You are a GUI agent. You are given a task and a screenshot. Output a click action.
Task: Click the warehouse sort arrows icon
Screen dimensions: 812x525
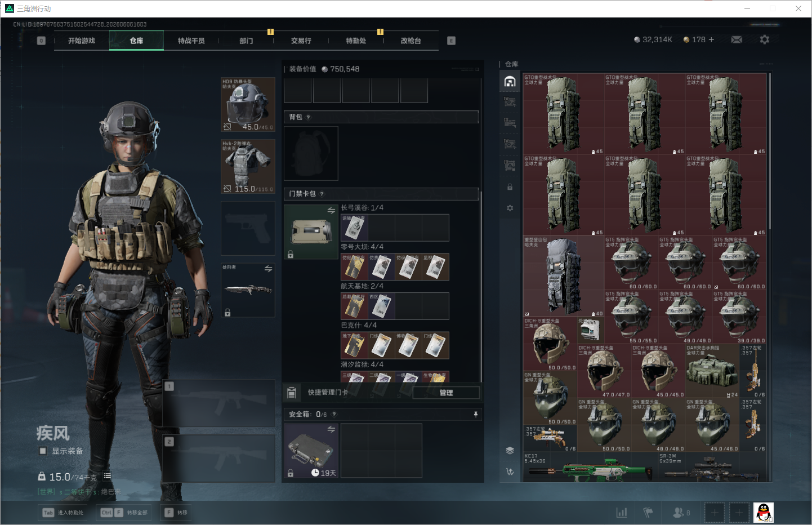tap(510, 471)
